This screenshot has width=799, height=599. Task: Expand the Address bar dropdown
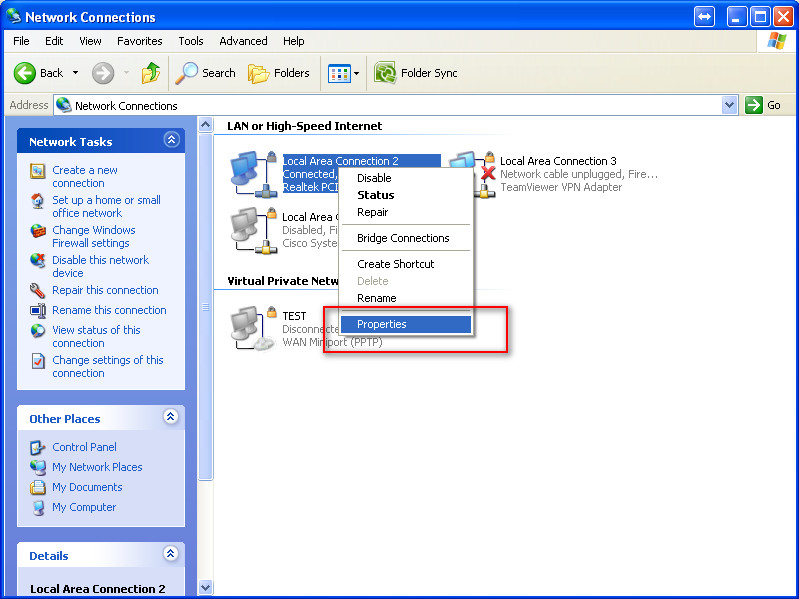pos(730,105)
